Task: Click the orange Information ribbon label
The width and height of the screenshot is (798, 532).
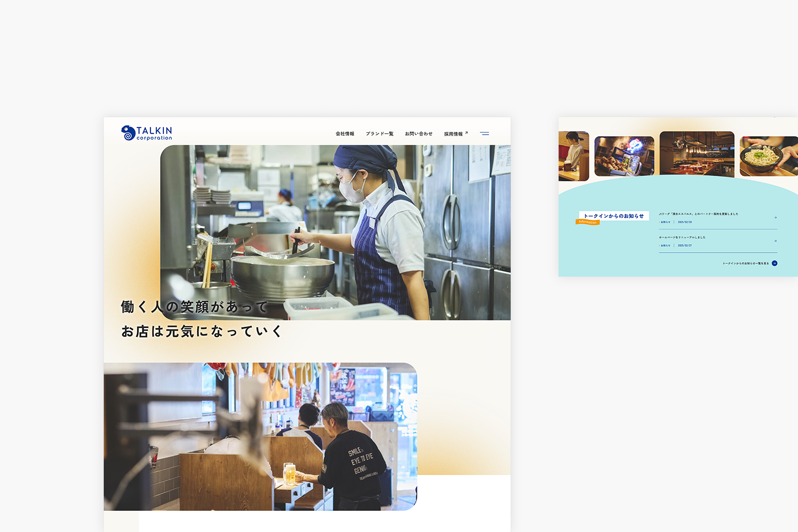Action: pyautogui.click(x=588, y=222)
